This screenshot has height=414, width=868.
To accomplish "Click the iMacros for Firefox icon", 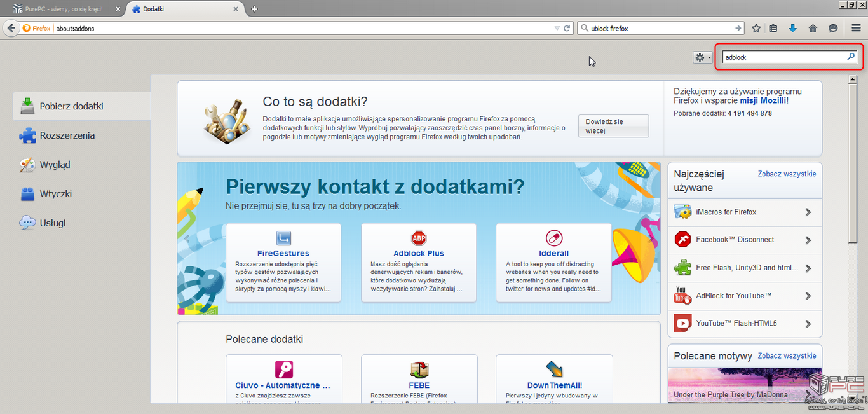I will (x=683, y=212).
